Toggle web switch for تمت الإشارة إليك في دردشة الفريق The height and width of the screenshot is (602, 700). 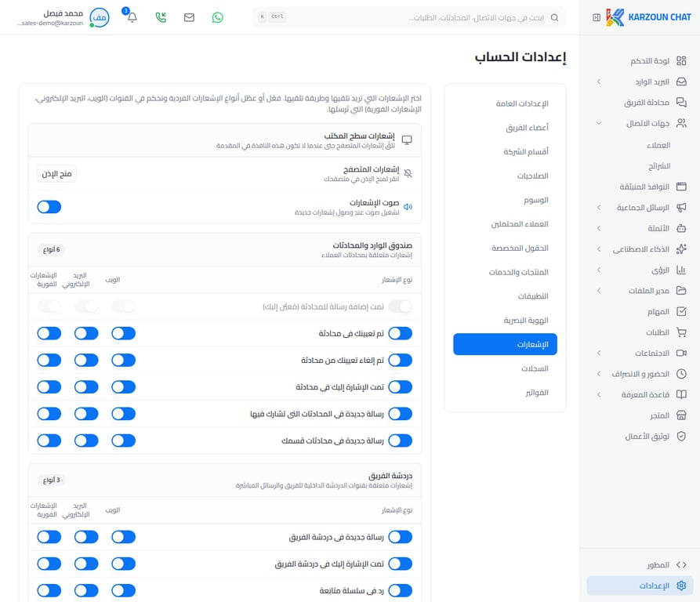[123, 564]
